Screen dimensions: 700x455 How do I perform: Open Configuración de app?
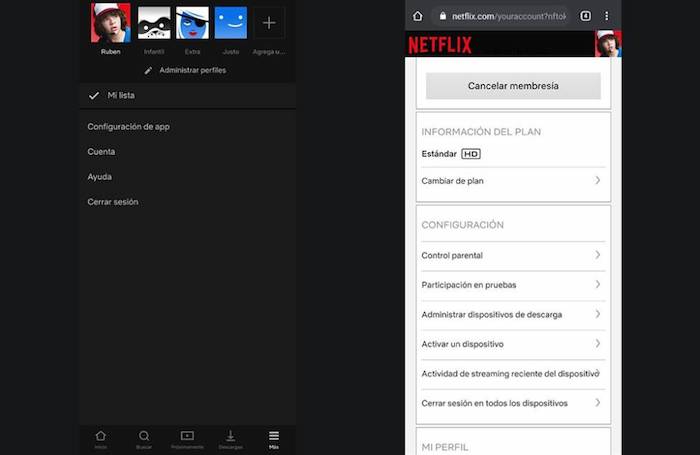pyautogui.click(x=127, y=127)
